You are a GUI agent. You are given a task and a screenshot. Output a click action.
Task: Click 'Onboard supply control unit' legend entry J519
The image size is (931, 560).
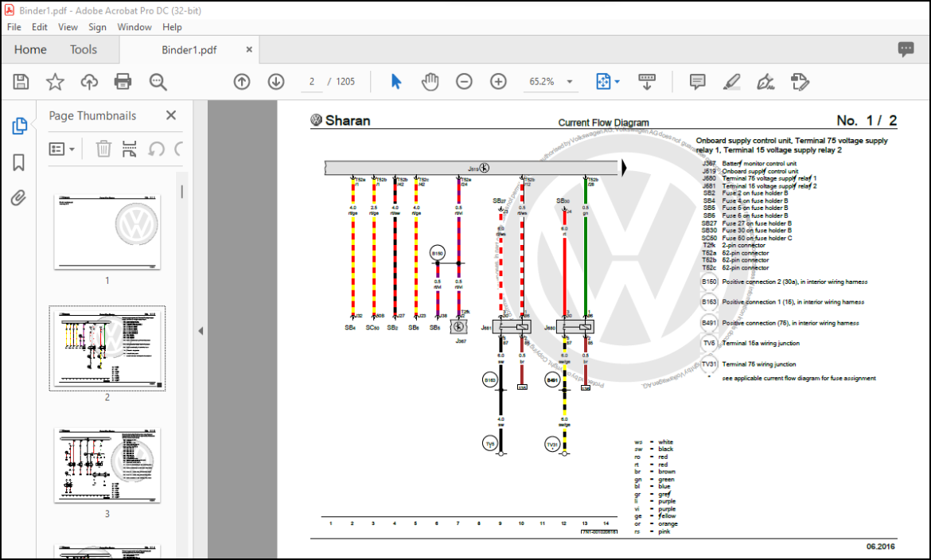[760, 171]
